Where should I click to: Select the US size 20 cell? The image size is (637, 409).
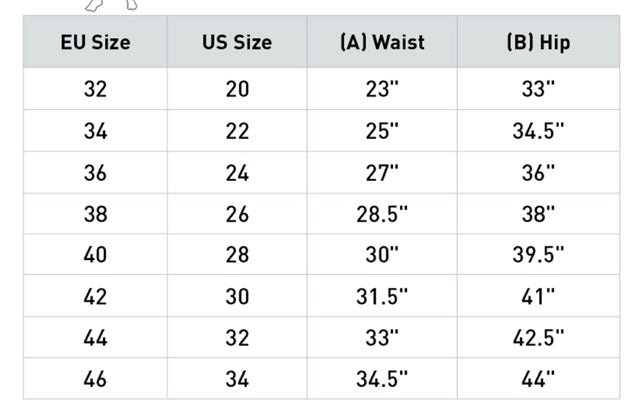pyautogui.click(x=237, y=89)
